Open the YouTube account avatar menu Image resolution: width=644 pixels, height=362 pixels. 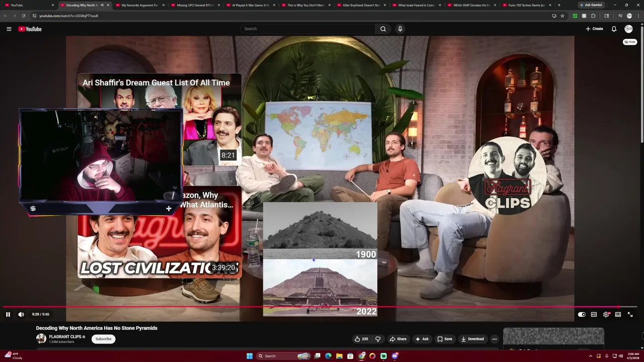pos(628,29)
